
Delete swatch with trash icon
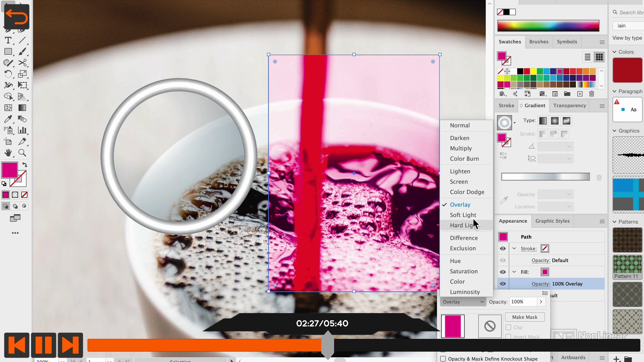pyautogui.click(x=592, y=94)
